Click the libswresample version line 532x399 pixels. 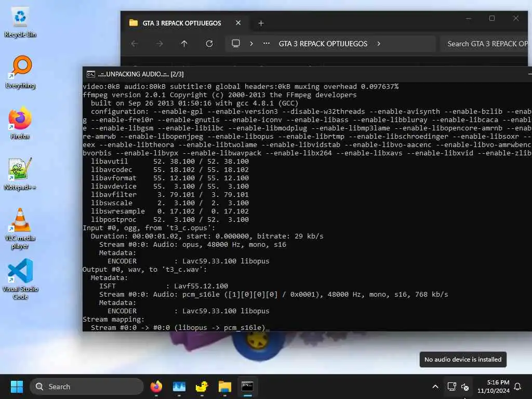(x=170, y=211)
